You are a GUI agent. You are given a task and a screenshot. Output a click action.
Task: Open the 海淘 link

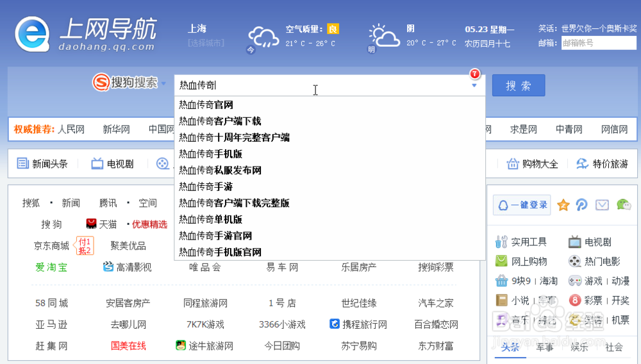(x=549, y=281)
